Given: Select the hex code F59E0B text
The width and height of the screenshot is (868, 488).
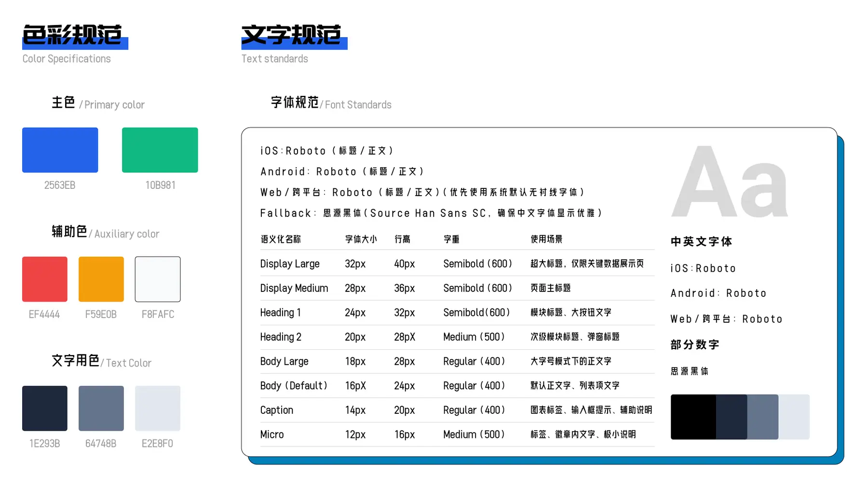Looking at the screenshot, I should [101, 314].
